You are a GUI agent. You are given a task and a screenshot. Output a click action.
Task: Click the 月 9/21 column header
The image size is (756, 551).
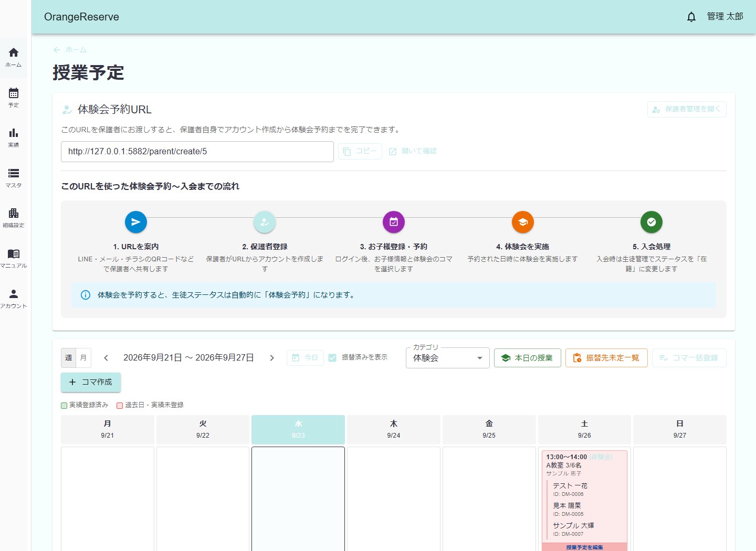[108, 429]
